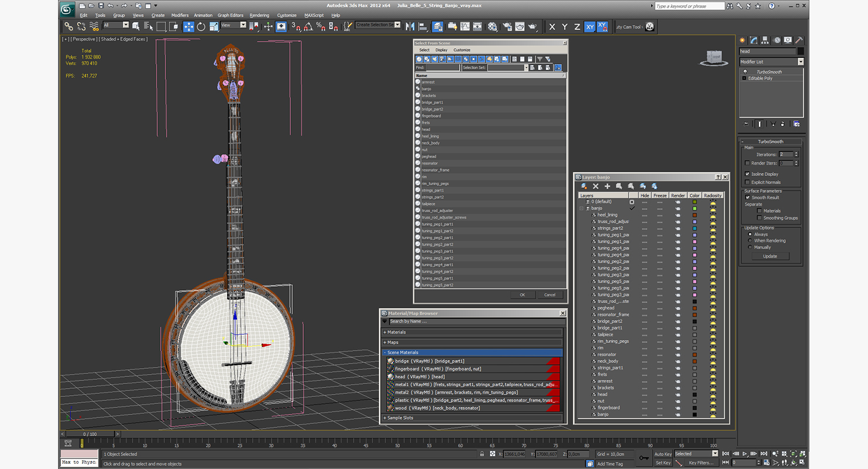Open Select by Name from the main toolbar
The image size is (868, 469).
tap(148, 26)
